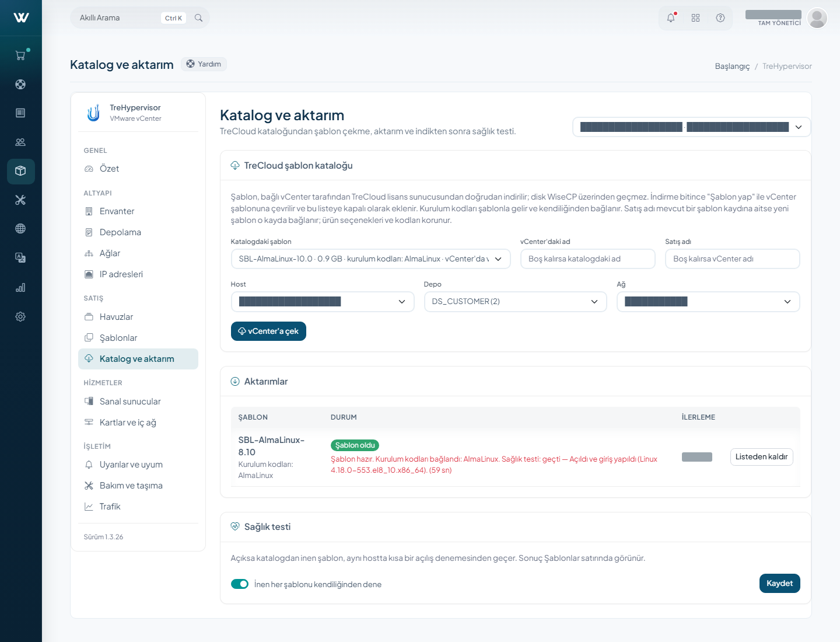Screen dimensions: 840x642
Task: Open the shopping cart icon in sidebar
Action: coord(20,55)
